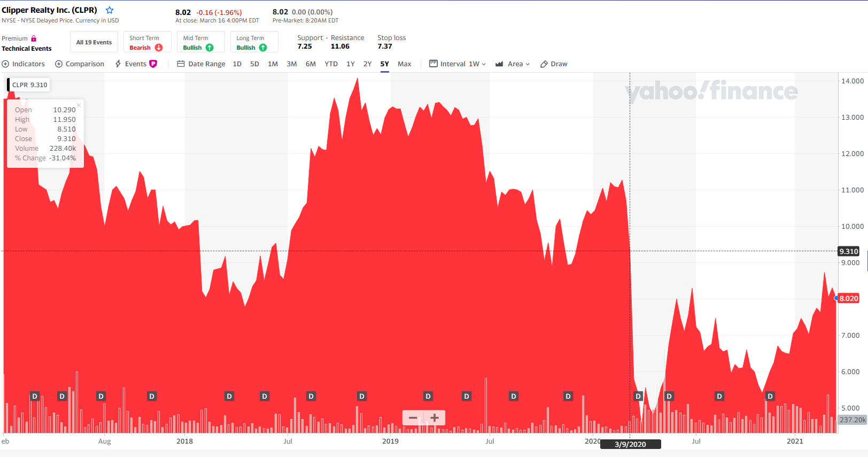Viewport: 868px width, 457px height.
Task: Click the 3/9/2020 date label on axis
Action: (631, 444)
